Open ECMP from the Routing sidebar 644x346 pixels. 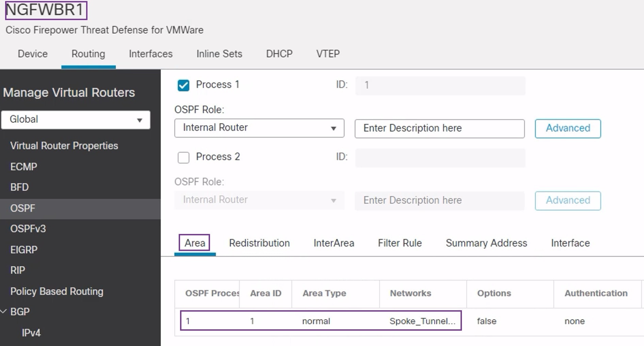(23, 167)
